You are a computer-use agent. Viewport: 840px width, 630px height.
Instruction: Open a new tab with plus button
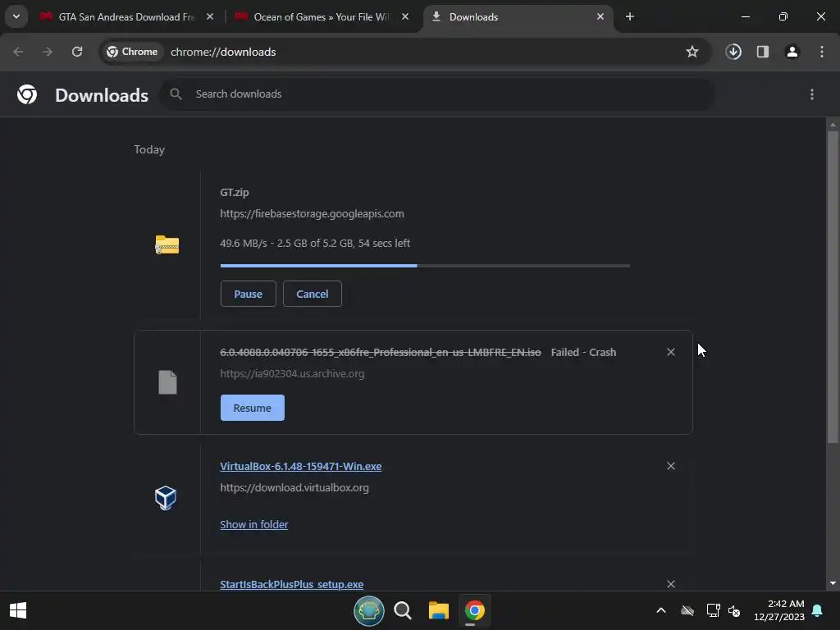630,16
